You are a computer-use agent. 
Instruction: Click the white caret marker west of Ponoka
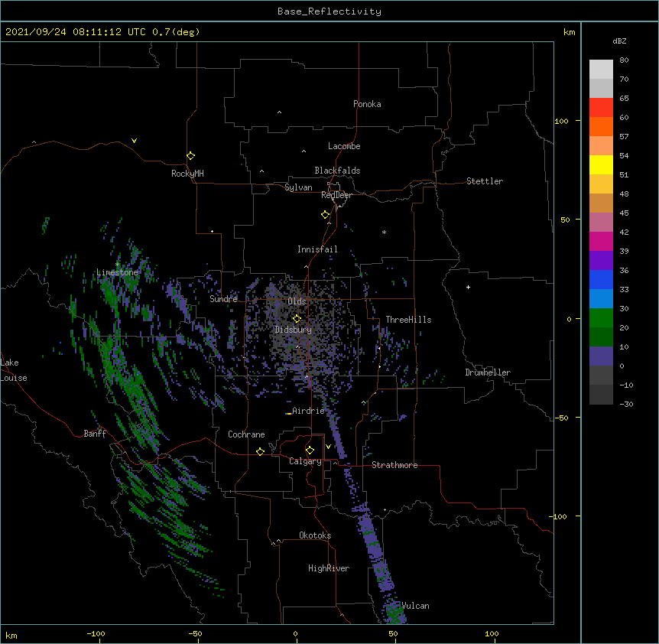pyautogui.click(x=279, y=112)
